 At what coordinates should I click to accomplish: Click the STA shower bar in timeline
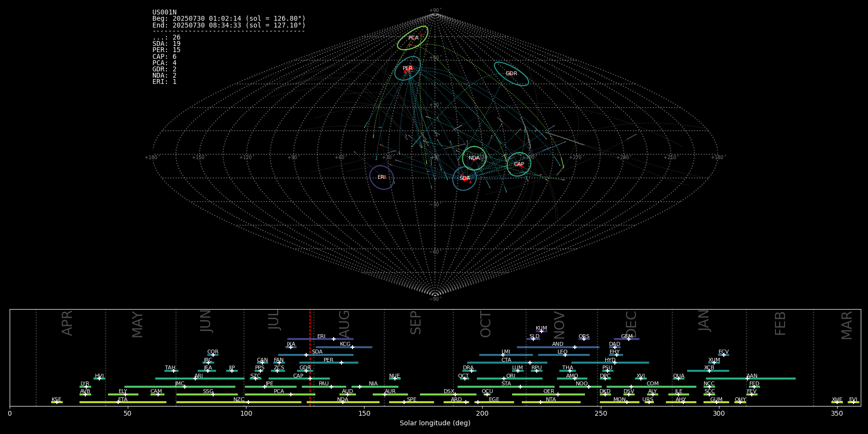click(506, 386)
